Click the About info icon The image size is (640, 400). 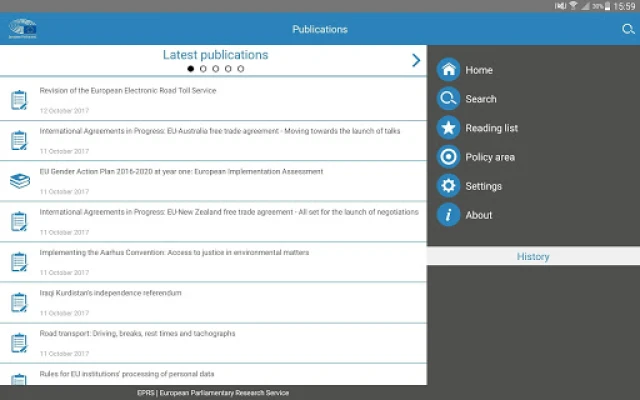pos(449,215)
